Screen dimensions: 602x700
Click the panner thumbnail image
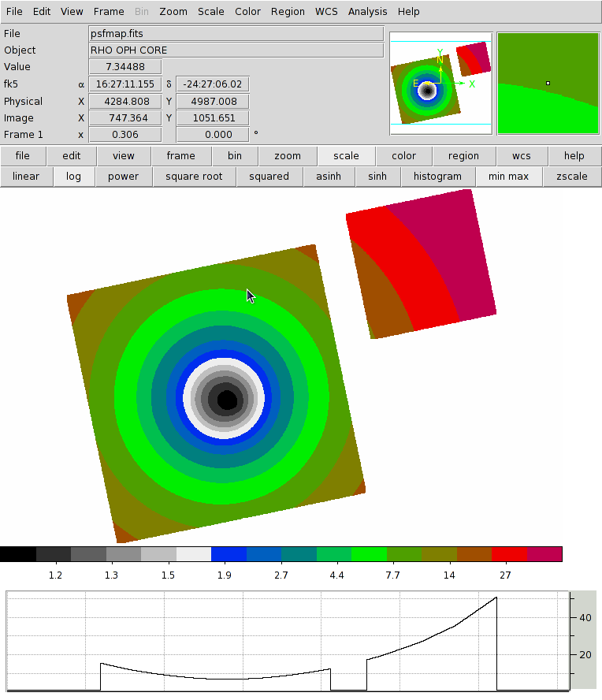(440, 84)
